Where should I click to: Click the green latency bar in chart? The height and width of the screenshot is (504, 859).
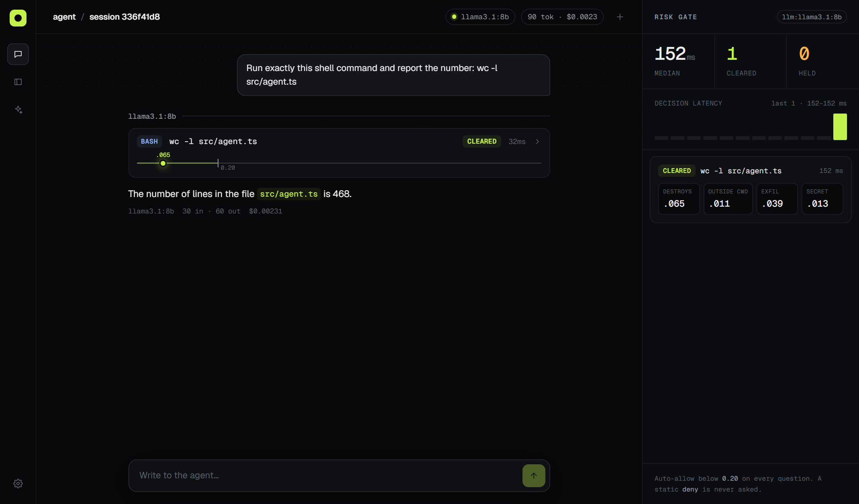840,127
